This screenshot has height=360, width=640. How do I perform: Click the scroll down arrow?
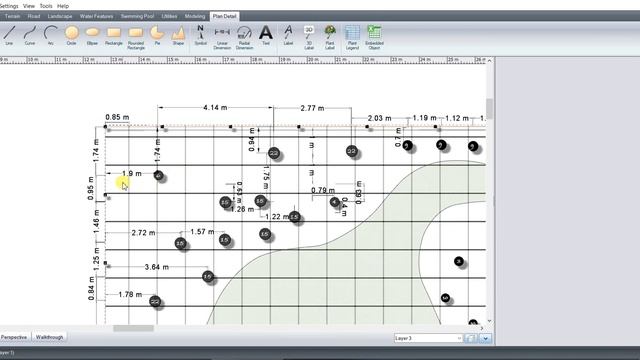(489, 322)
